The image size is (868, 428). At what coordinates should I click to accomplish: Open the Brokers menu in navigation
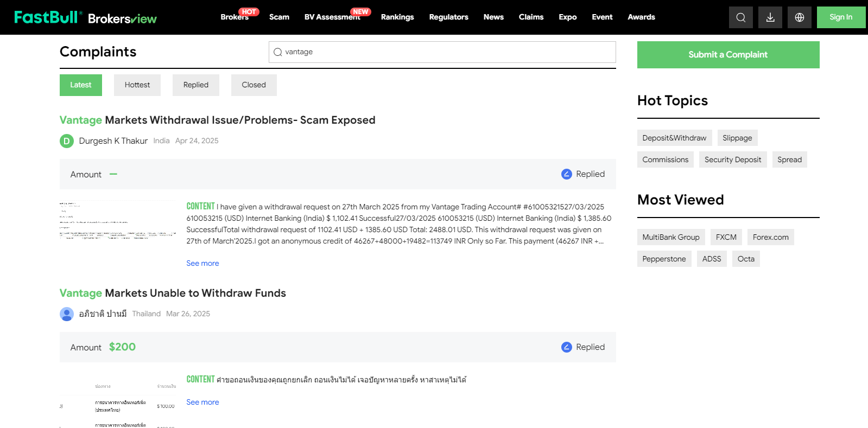click(x=234, y=17)
